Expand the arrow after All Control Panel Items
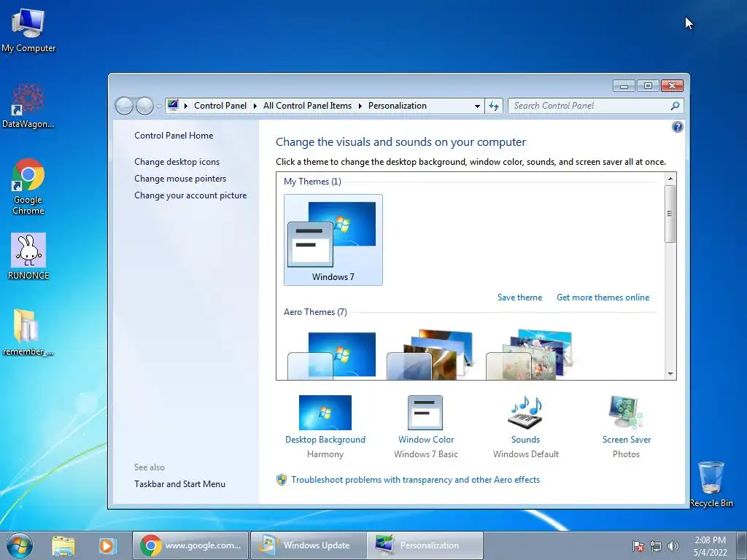 [360, 106]
